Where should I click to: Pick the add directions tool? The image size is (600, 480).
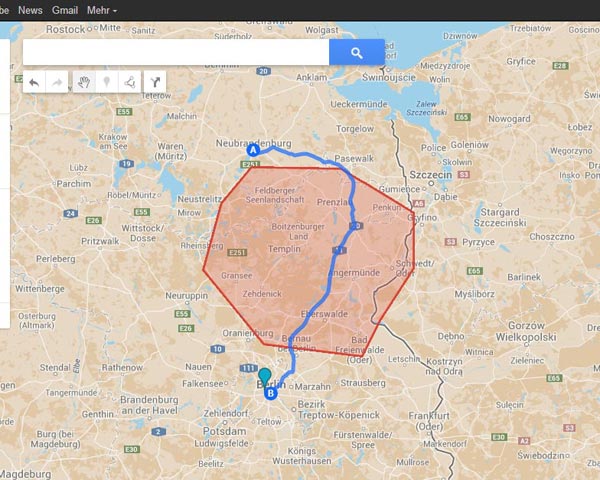[x=155, y=82]
